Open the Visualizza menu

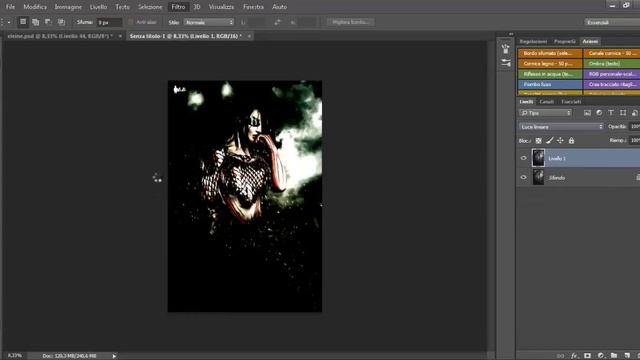point(222,7)
